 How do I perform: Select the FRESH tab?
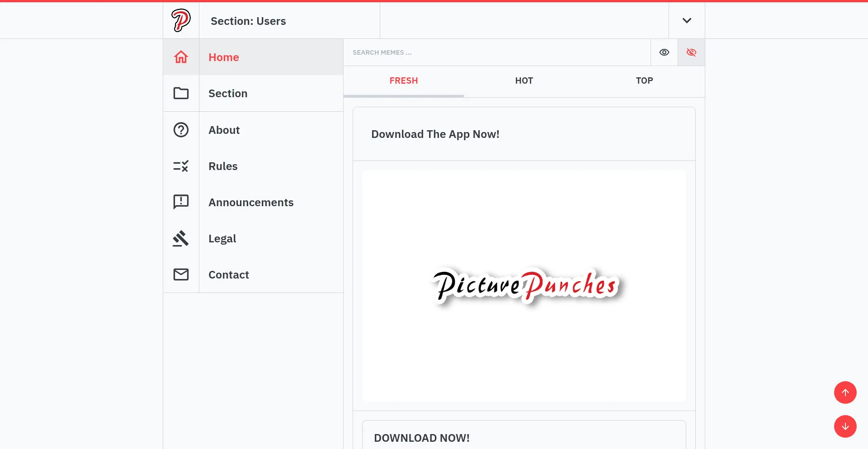404,81
